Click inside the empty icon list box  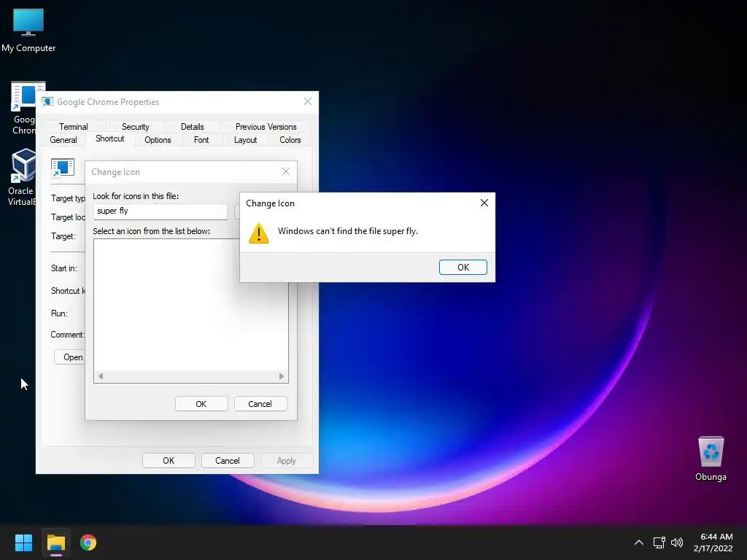point(191,305)
